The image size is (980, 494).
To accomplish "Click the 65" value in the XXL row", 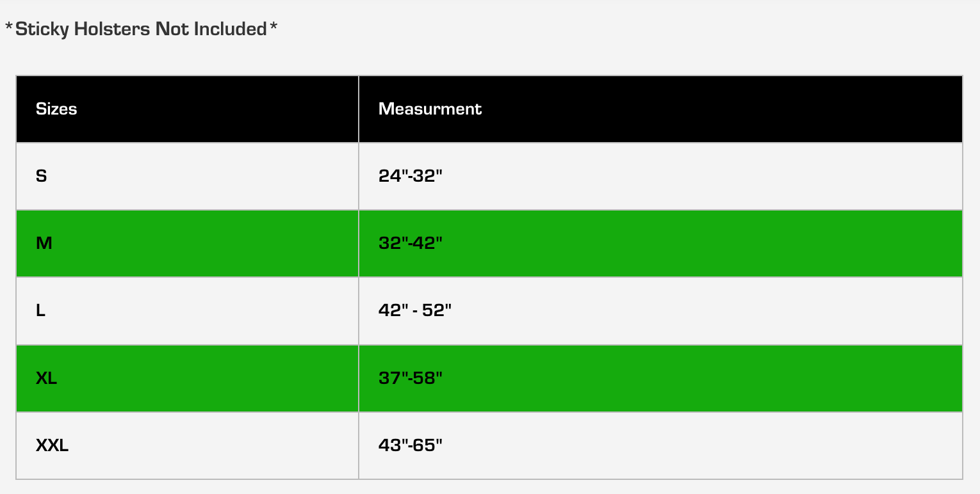I will coord(429,445).
